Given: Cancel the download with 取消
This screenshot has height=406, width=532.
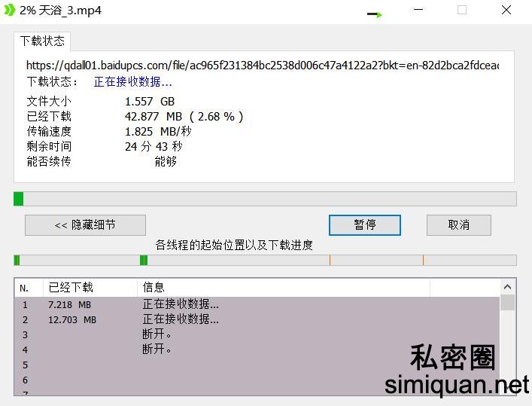Looking at the screenshot, I should click(458, 224).
